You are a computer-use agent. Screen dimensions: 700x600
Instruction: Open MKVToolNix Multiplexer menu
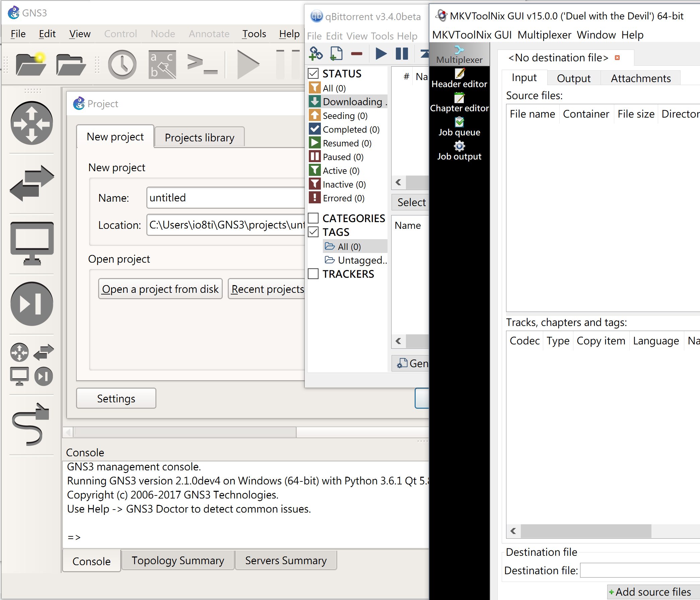click(544, 35)
